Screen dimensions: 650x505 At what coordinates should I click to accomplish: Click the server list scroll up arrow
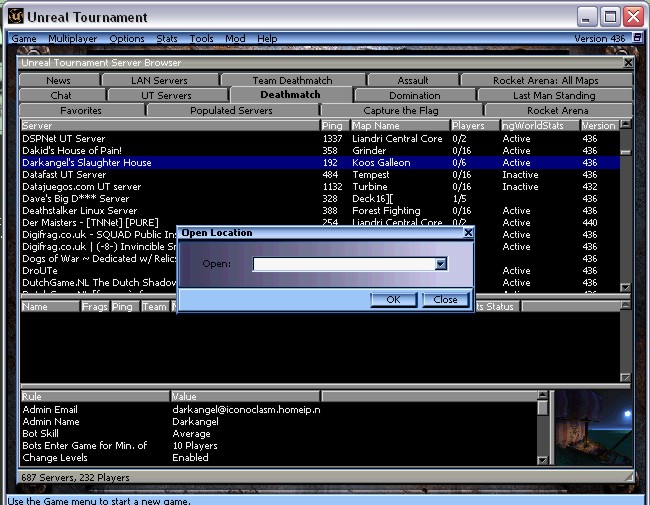coord(626,124)
